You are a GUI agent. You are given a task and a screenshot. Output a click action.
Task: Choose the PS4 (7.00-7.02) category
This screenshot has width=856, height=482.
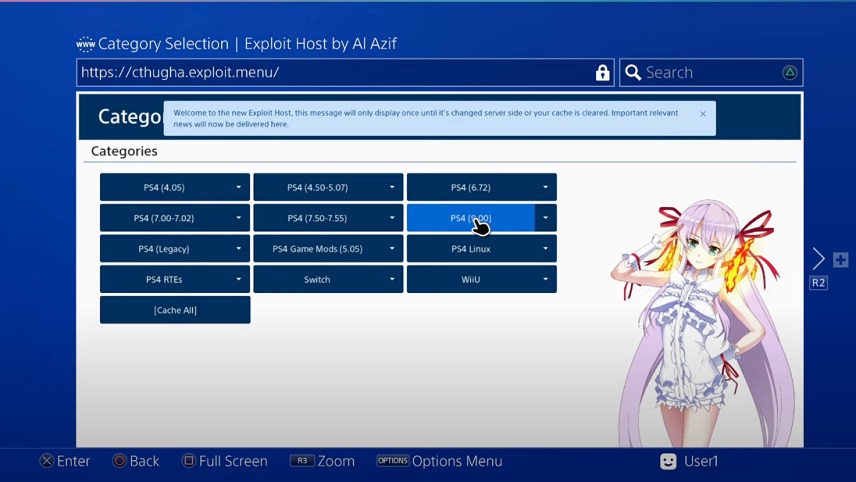tap(164, 218)
